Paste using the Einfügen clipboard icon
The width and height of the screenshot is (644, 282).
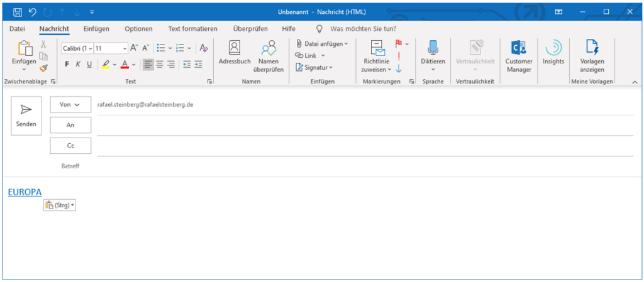[25, 48]
